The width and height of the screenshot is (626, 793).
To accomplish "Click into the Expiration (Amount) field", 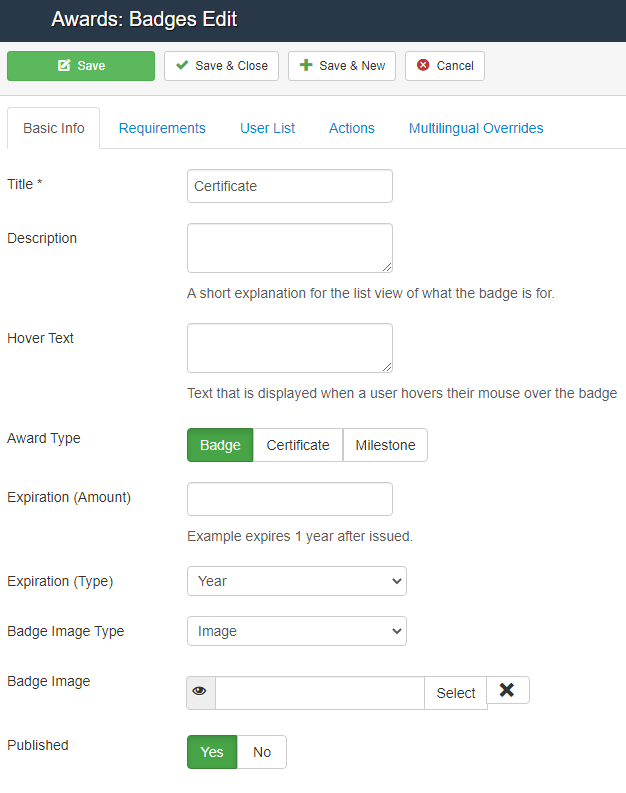I will [x=289, y=499].
